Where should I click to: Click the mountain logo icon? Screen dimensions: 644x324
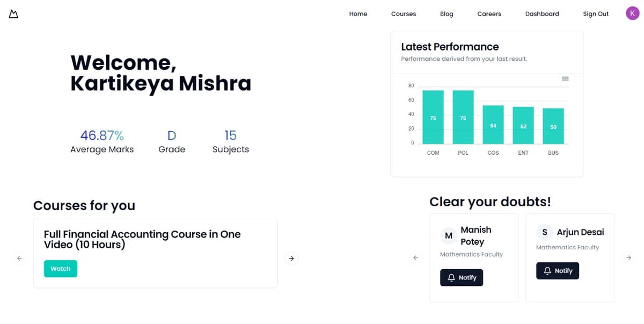click(x=14, y=14)
